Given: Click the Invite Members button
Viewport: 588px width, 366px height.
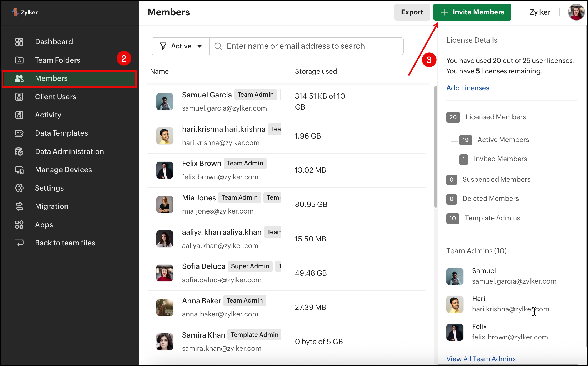Looking at the screenshot, I should (472, 12).
